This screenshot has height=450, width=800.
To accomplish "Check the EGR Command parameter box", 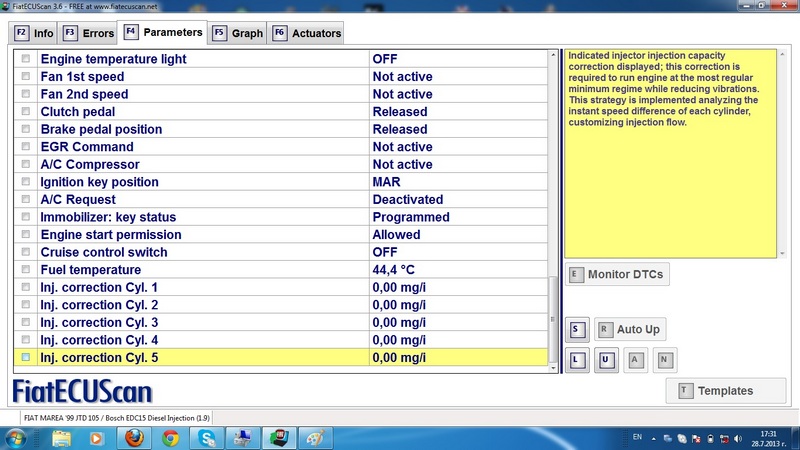I will [x=26, y=147].
